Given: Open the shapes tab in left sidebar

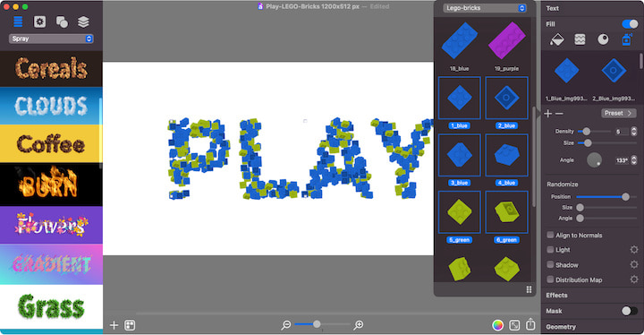Looking at the screenshot, I should pyautogui.click(x=62, y=21).
